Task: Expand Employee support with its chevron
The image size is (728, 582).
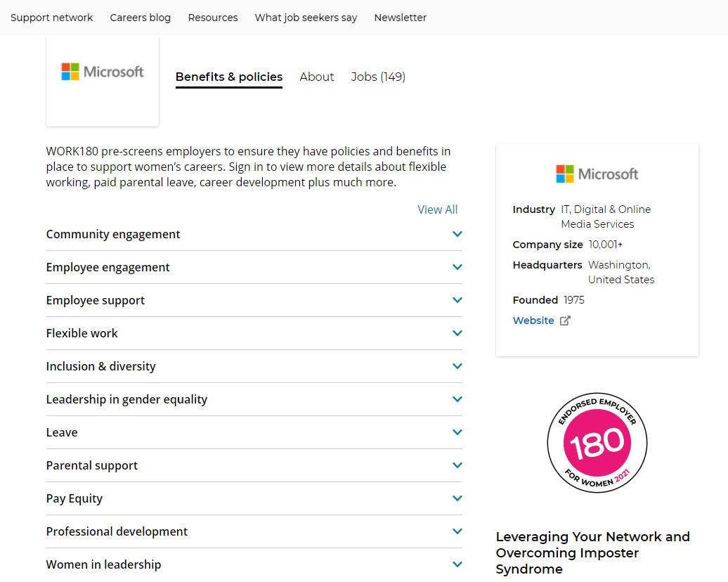Action: tap(457, 300)
